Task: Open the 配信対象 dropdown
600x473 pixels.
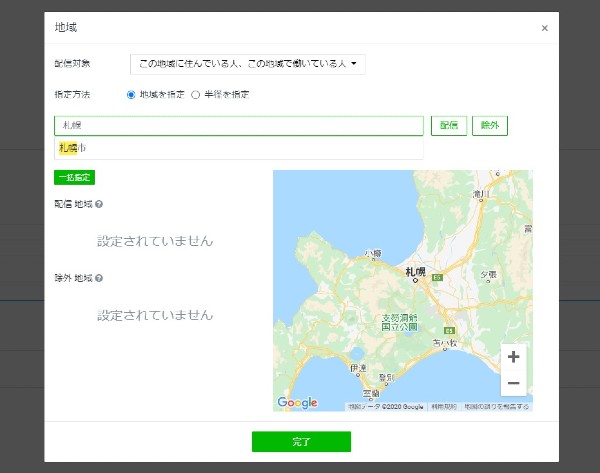Action: click(x=248, y=64)
